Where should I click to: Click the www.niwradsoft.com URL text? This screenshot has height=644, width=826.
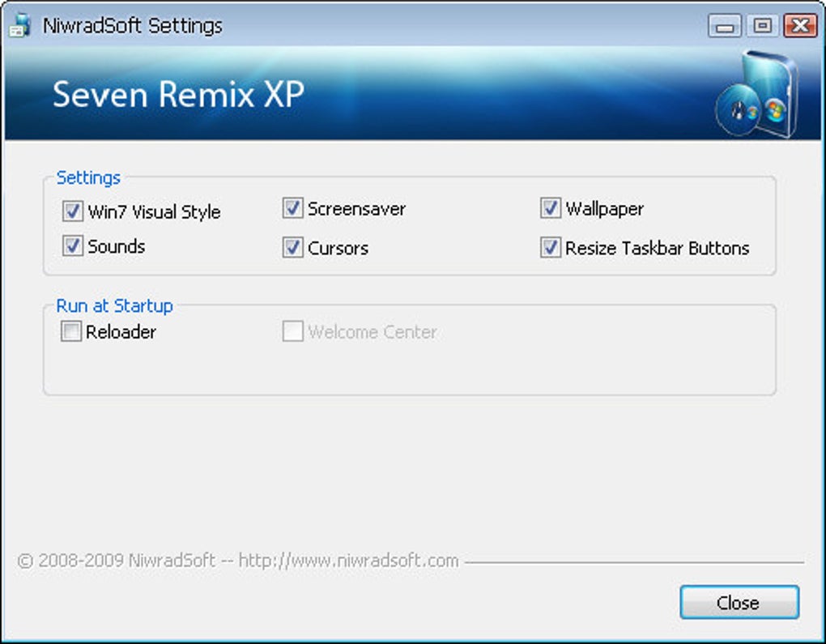349,561
